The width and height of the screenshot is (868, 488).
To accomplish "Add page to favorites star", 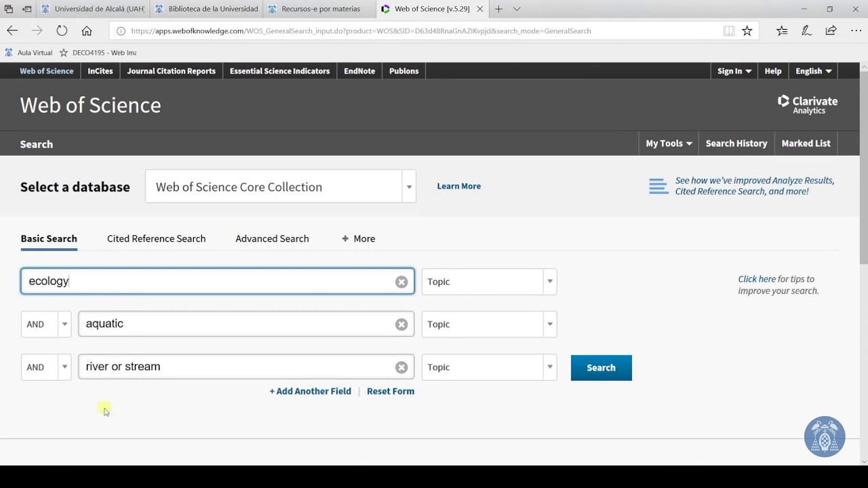I will [747, 30].
